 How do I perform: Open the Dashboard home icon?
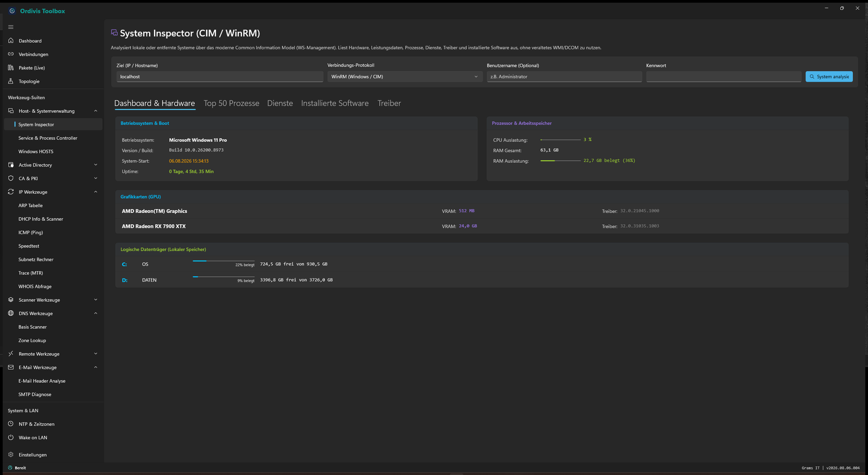coord(11,41)
